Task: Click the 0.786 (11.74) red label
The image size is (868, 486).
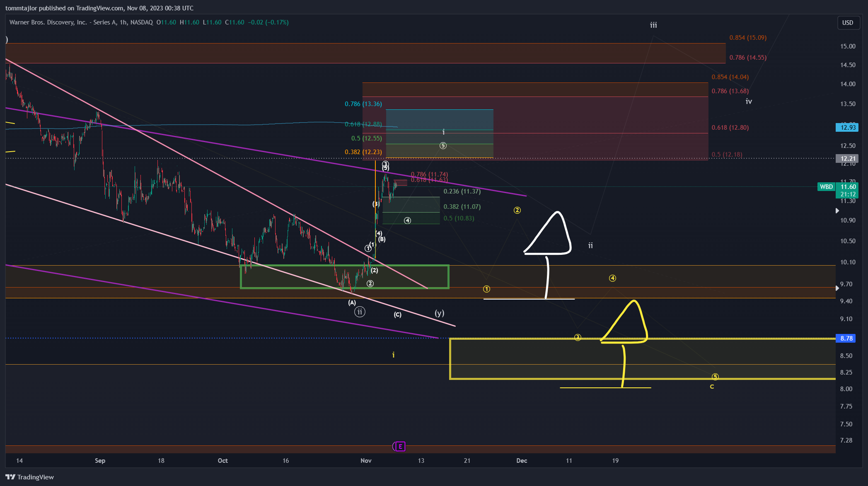Action: click(x=429, y=174)
